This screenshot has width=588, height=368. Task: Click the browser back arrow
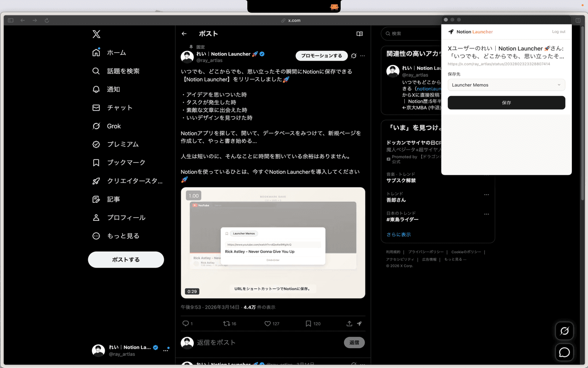(23, 20)
